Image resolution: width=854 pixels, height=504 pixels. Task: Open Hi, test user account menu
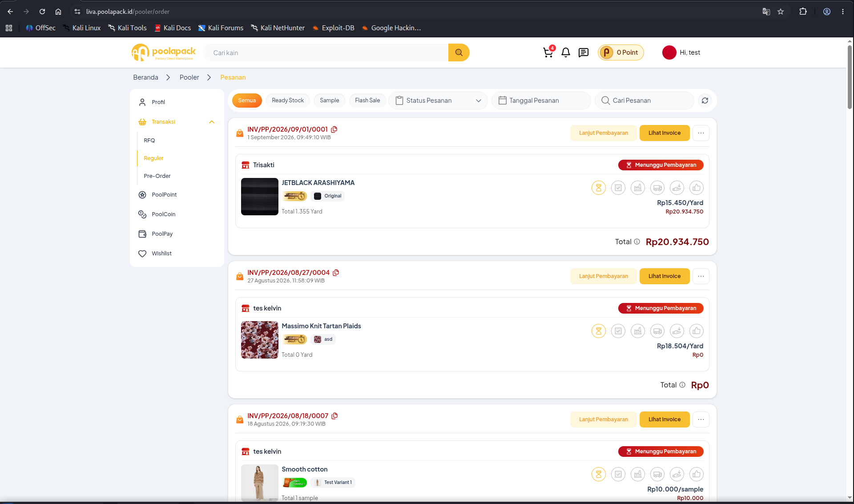[x=681, y=52]
